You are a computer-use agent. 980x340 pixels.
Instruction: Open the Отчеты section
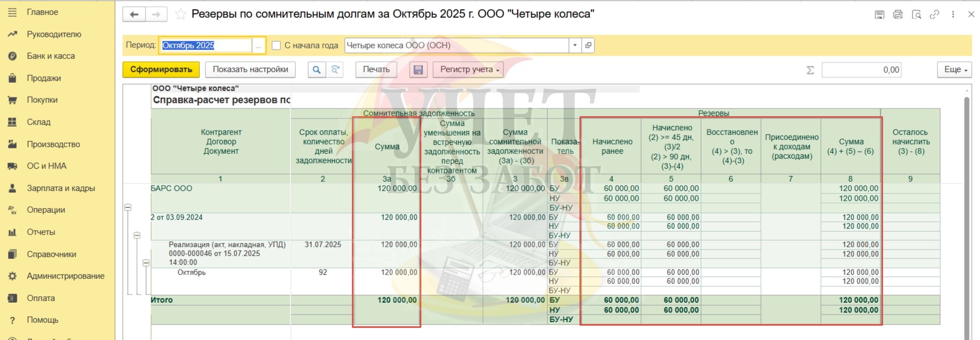pos(41,232)
